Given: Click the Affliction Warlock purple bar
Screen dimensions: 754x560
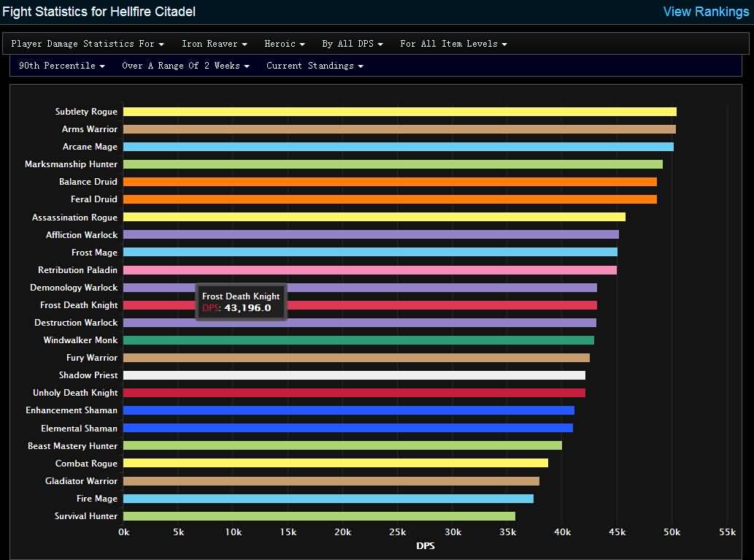Looking at the screenshot, I should pos(371,234).
